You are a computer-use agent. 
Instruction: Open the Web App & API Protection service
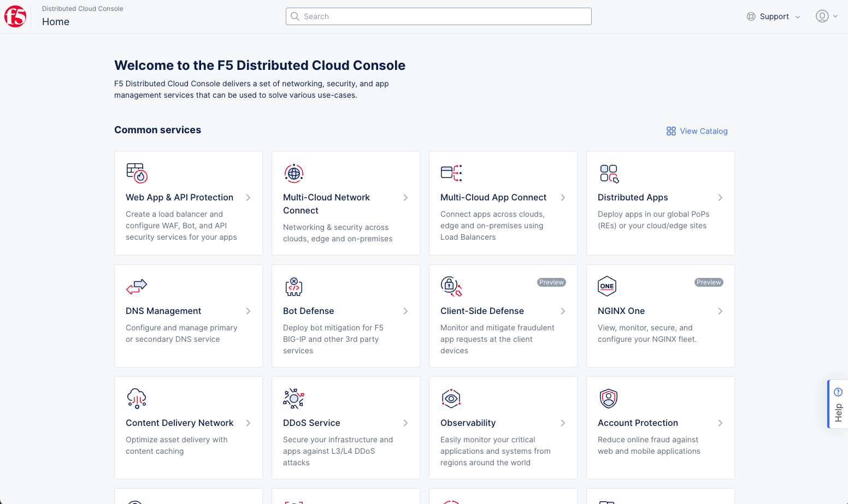tap(179, 198)
